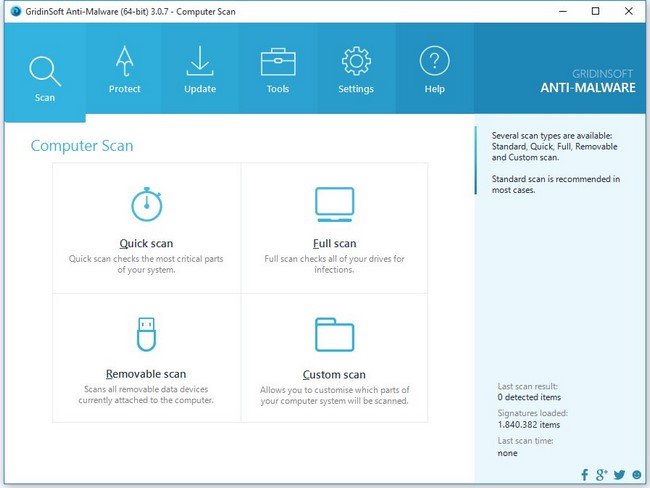Open the Twitter bird icon
The width and height of the screenshot is (650, 488).
point(619,475)
